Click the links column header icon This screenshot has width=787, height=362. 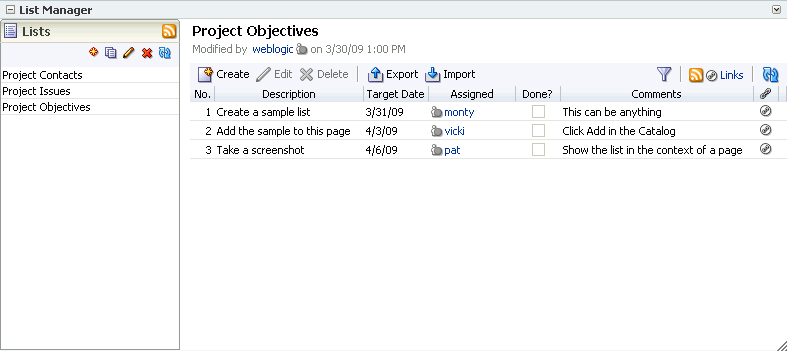[x=765, y=94]
